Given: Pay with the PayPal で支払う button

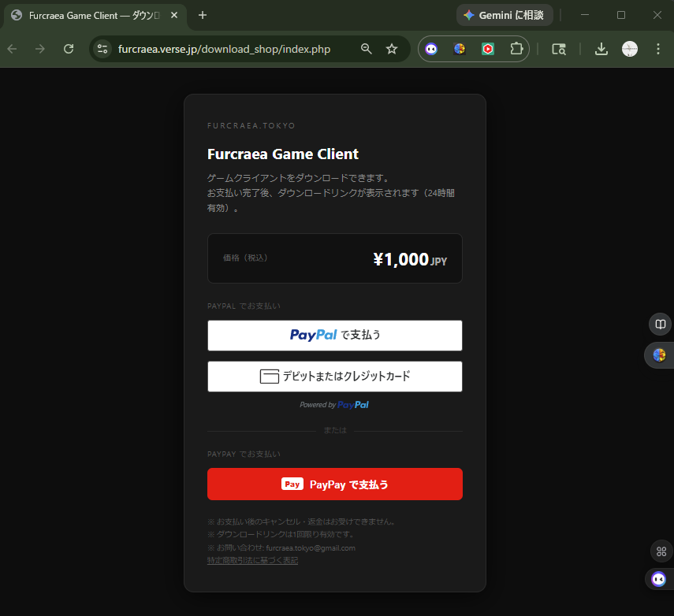Looking at the screenshot, I should (x=335, y=335).
